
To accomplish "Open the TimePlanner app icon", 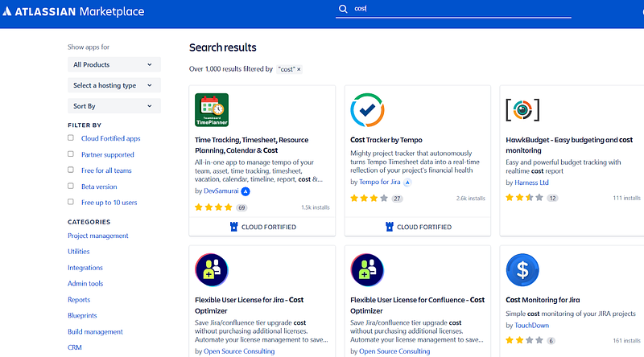I will tap(212, 110).
